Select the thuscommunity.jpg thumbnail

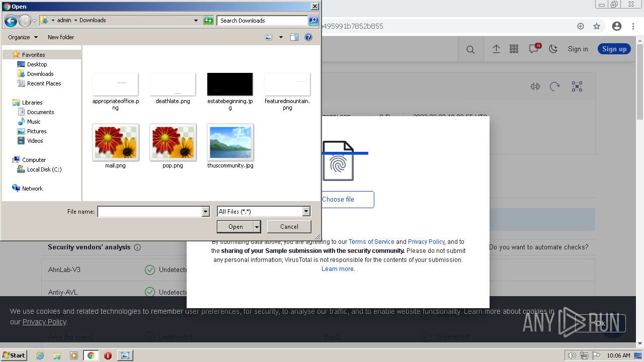click(230, 143)
